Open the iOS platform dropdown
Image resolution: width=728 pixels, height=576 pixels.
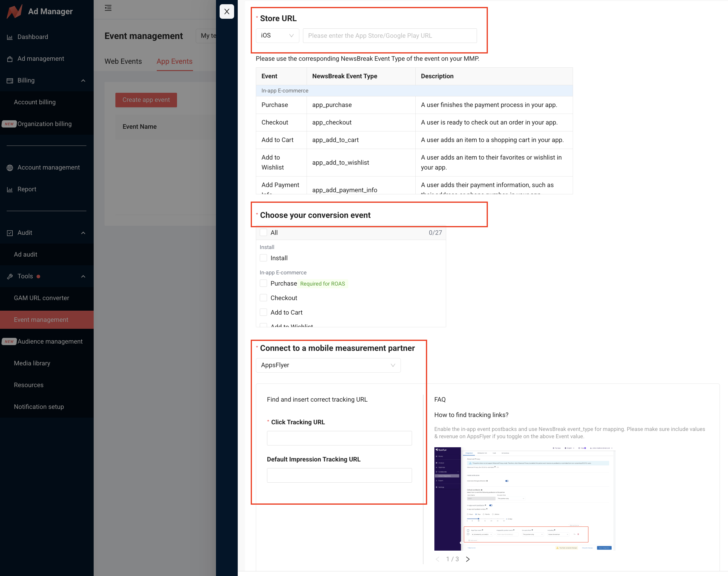click(x=277, y=36)
